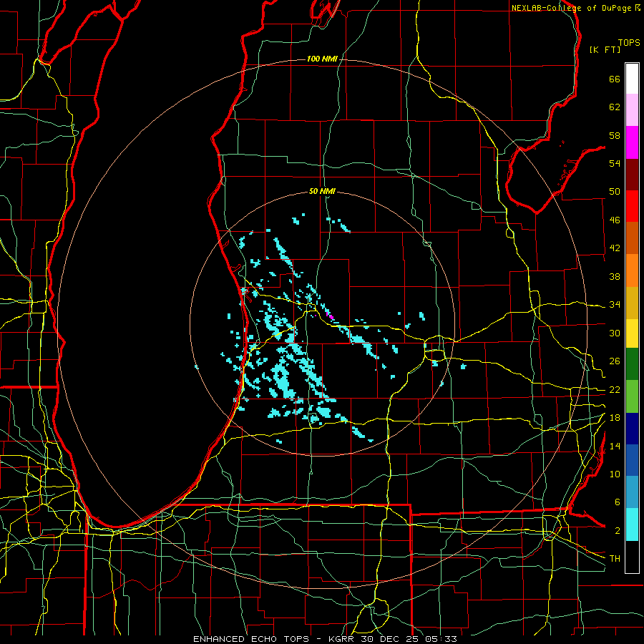
Task: Click the '10' legend label
Action: [x=615, y=474]
